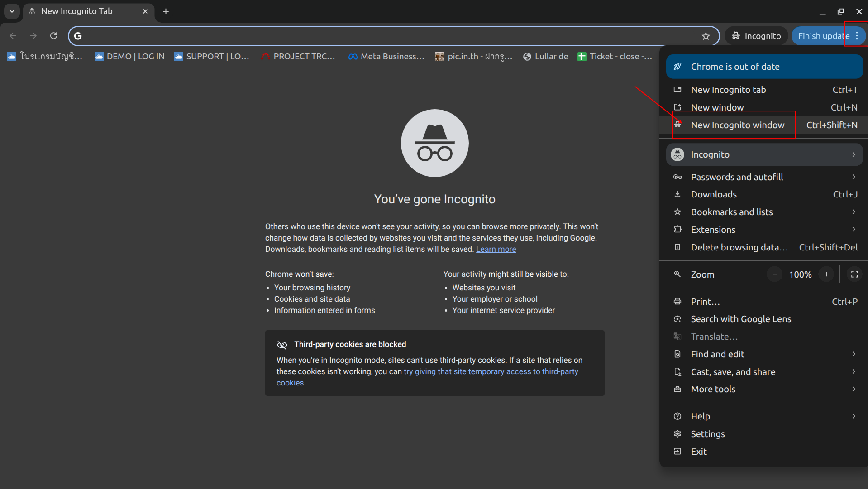This screenshot has width=868, height=491.
Task: Bookmark this tab with star icon
Action: tap(706, 36)
